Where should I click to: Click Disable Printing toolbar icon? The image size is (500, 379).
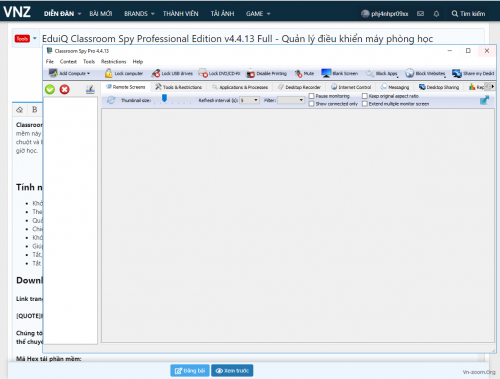pos(251,73)
